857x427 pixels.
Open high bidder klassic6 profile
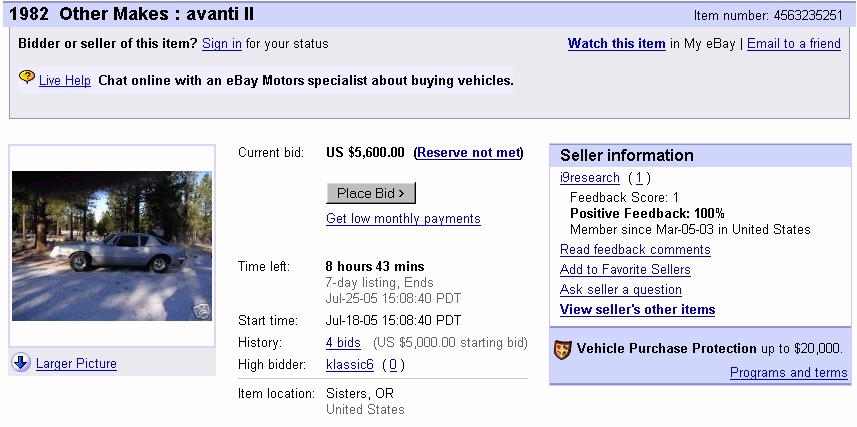tap(350, 365)
